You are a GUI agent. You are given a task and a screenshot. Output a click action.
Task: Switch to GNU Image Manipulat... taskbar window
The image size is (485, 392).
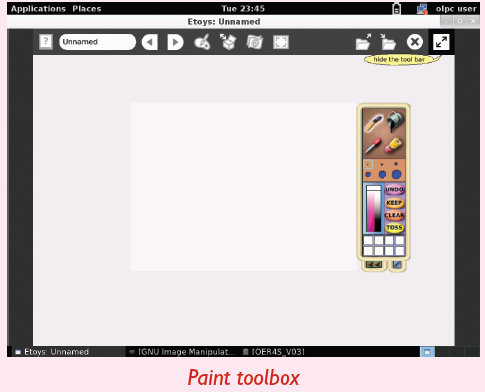[x=182, y=352]
